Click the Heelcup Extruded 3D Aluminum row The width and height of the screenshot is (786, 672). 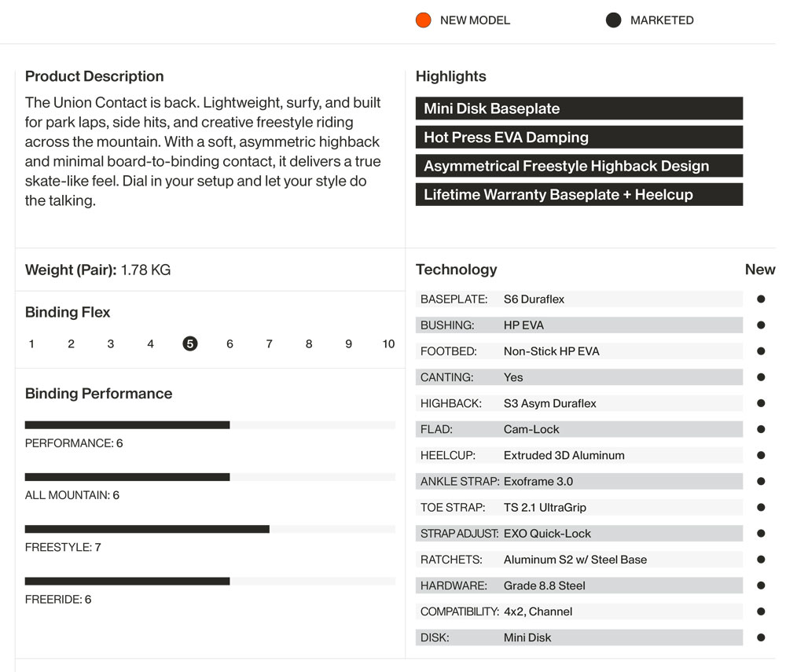(578, 455)
